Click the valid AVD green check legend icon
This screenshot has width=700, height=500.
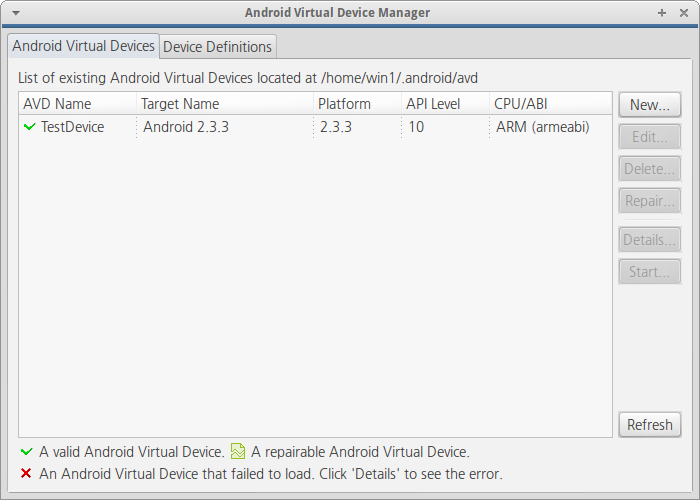27,452
